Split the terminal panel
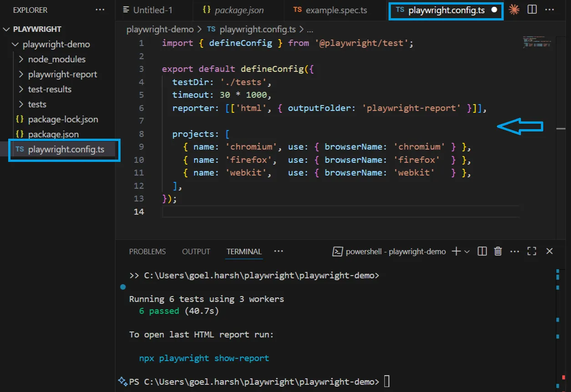This screenshot has width=571, height=392. [x=482, y=251]
